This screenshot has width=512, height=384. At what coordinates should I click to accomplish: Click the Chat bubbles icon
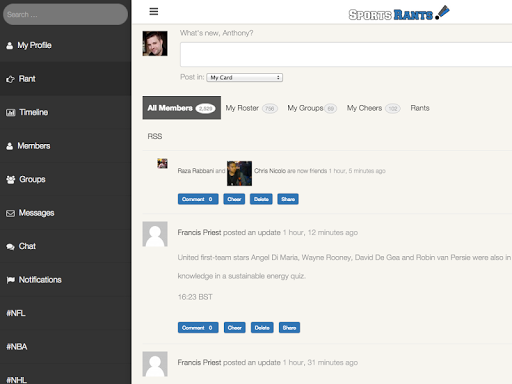coord(11,247)
